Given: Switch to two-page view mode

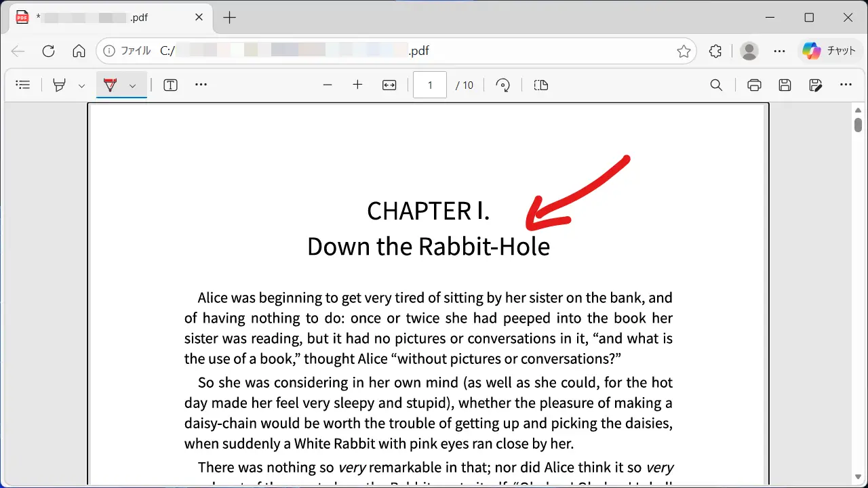Looking at the screenshot, I should 540,85.
